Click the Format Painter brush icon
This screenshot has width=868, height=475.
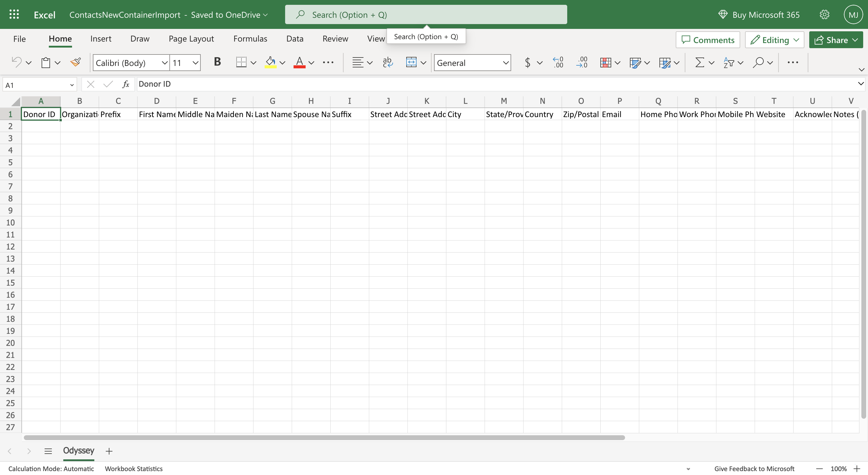[75, 62]
